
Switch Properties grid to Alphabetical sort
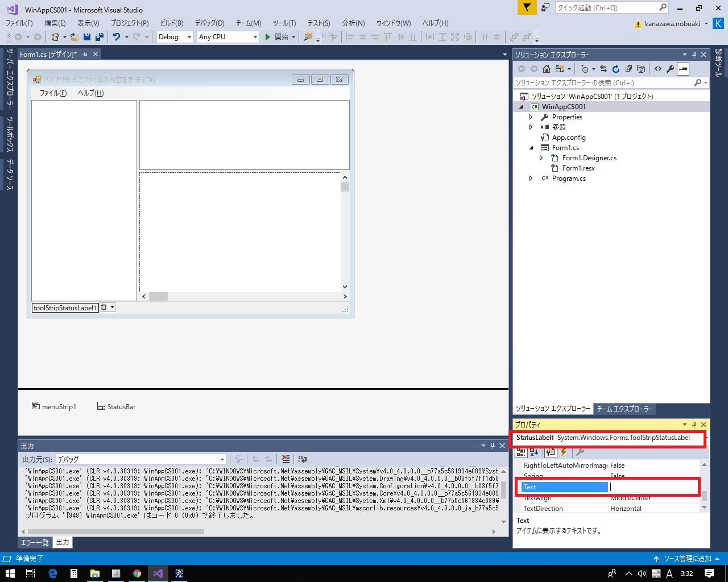534,452
